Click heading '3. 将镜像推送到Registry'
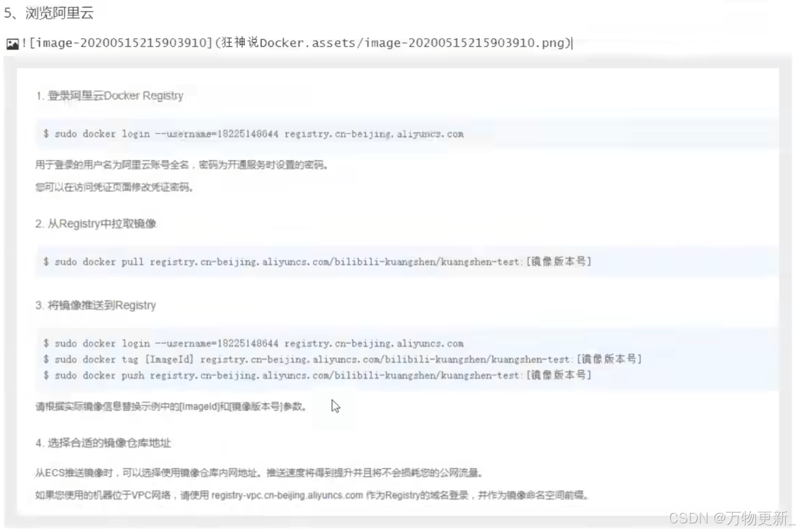This screenshot has width=798, height=532. [95, 305]
